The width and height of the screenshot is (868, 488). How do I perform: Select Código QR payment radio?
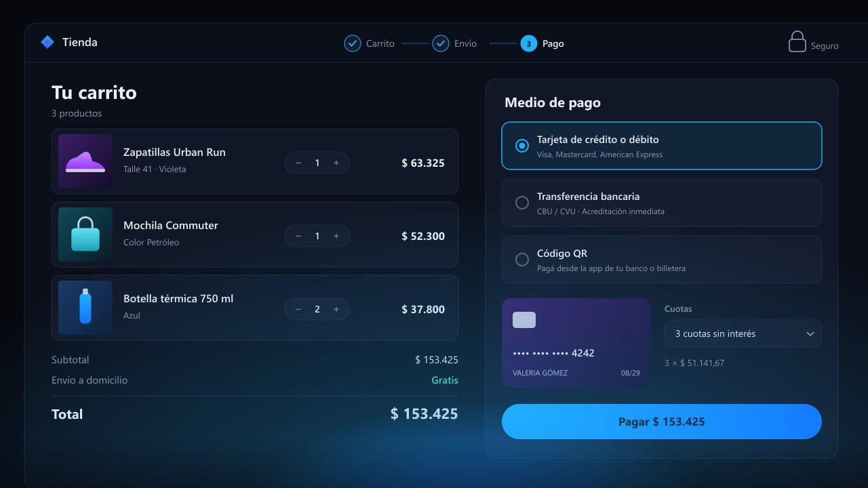tap(522, 260)
